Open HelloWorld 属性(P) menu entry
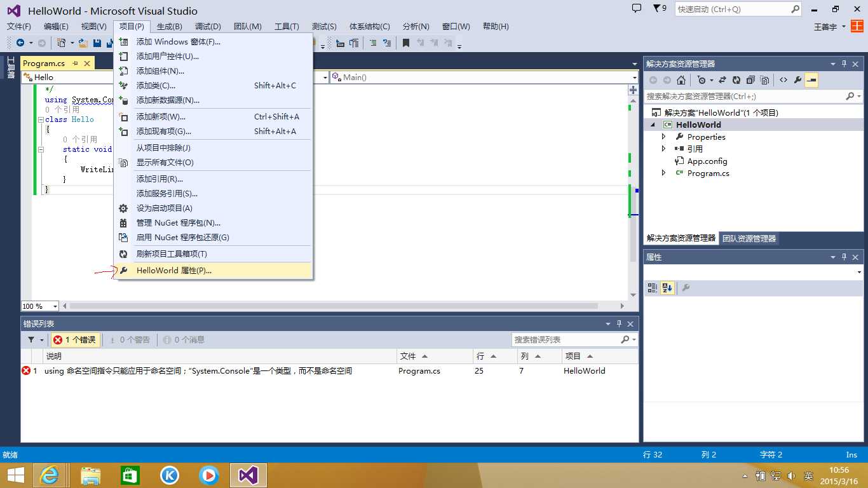 (x=214, y=270)
